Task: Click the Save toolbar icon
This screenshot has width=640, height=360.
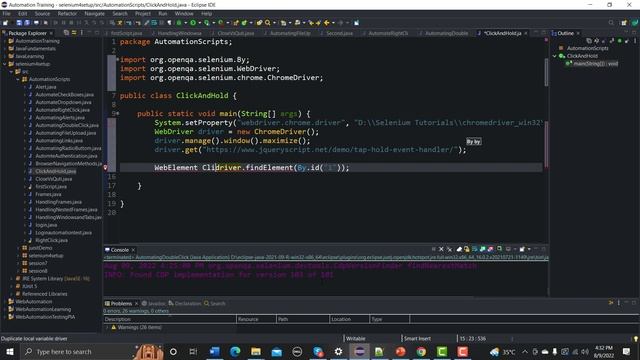Action: 20,23
